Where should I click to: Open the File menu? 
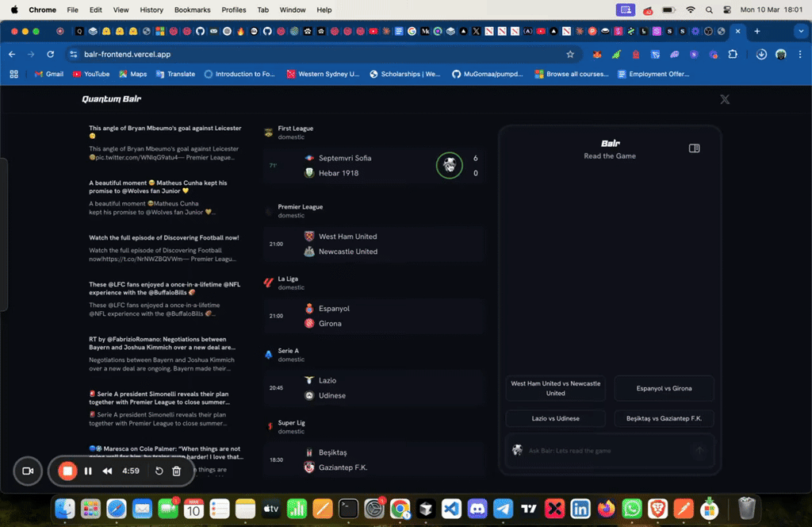(x=72, y=10)
